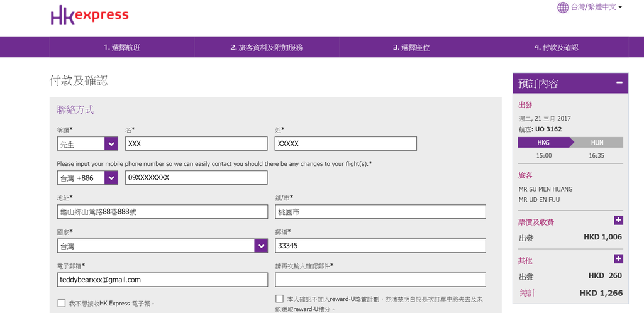Viewport: 644px width, 313px height.
Task: Open the 台灣 +886 country code dropdown
Action: click(x=87, y=178)
